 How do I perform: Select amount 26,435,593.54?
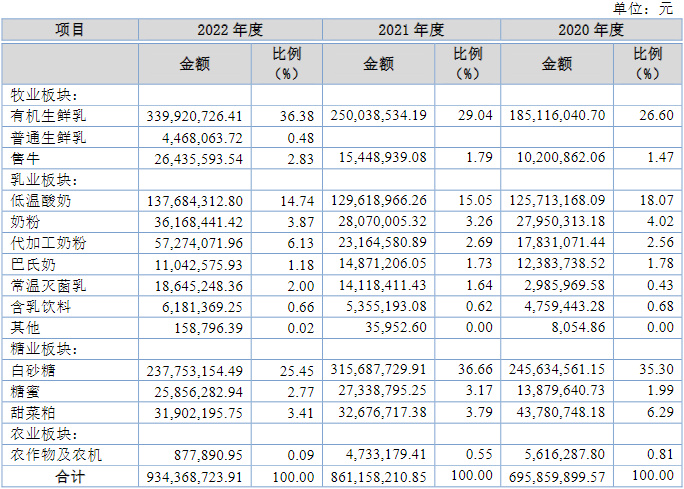(x=198, y=159)
